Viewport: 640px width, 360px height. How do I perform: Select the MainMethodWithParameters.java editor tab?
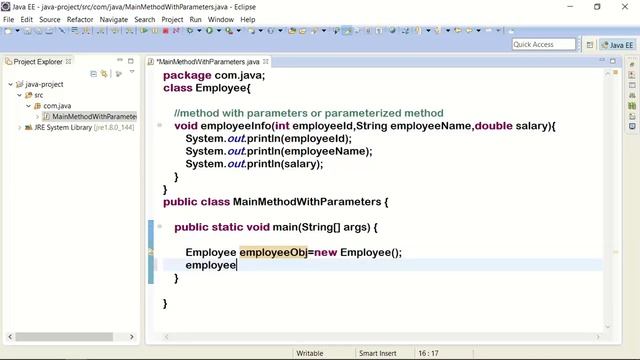(208, 62)
